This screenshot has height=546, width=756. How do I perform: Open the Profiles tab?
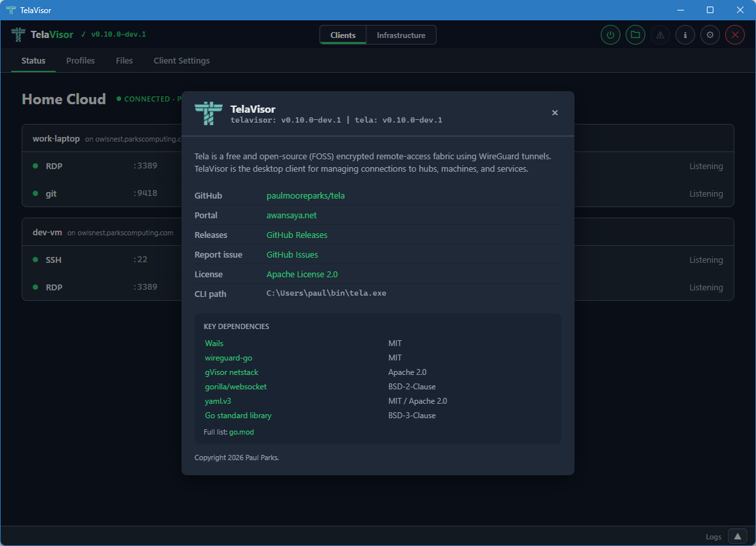(81, 61)
